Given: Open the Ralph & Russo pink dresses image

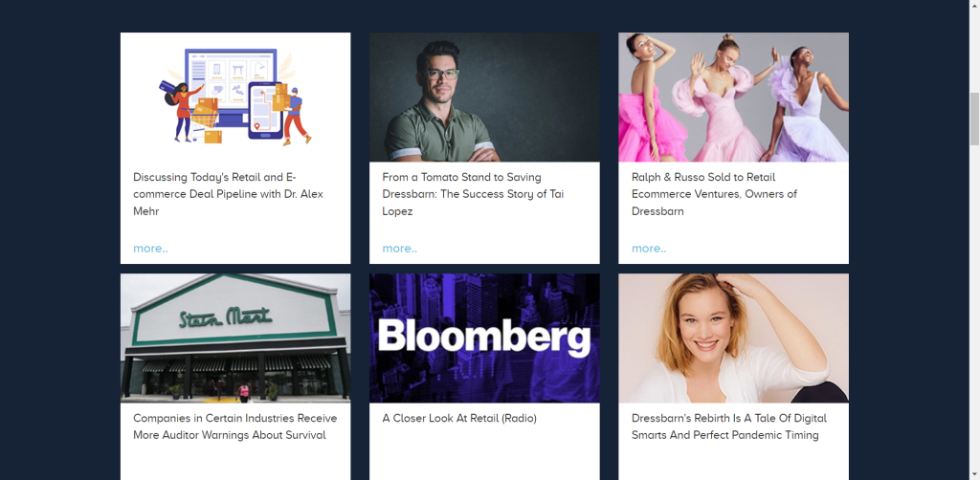Looking at the screenshot, I should [734, 98].
